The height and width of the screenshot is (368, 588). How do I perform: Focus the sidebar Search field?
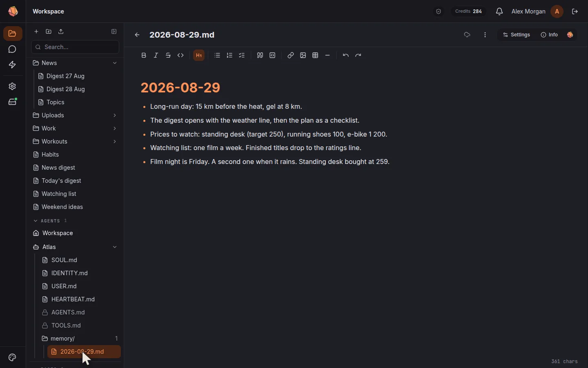[x=75, y=47]
